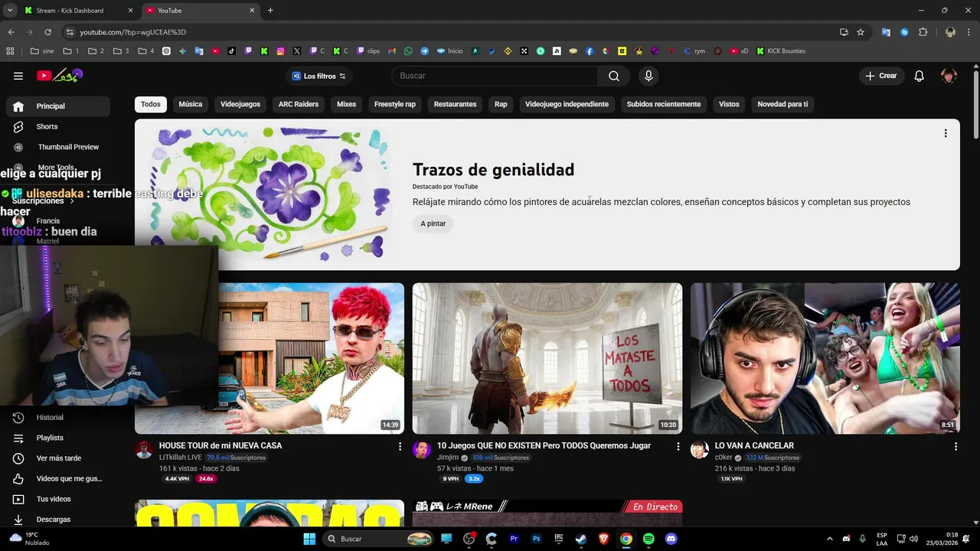Open Steam from the taskbar
The height and width of the screenshot is (551, 980).
[x=580, y=539]
